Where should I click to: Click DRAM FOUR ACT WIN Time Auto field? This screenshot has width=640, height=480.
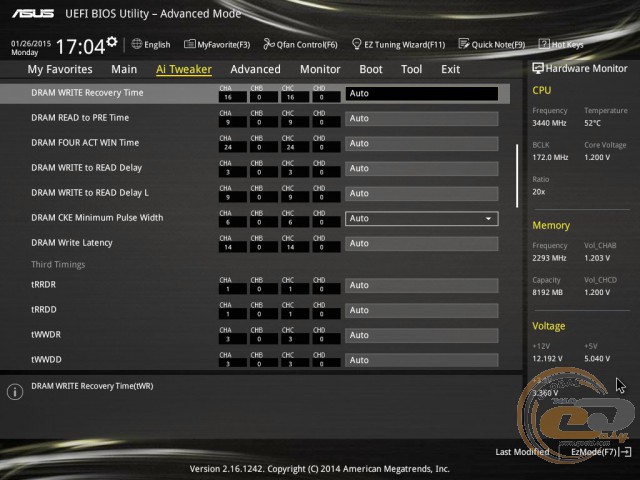(x=422, y=144)
